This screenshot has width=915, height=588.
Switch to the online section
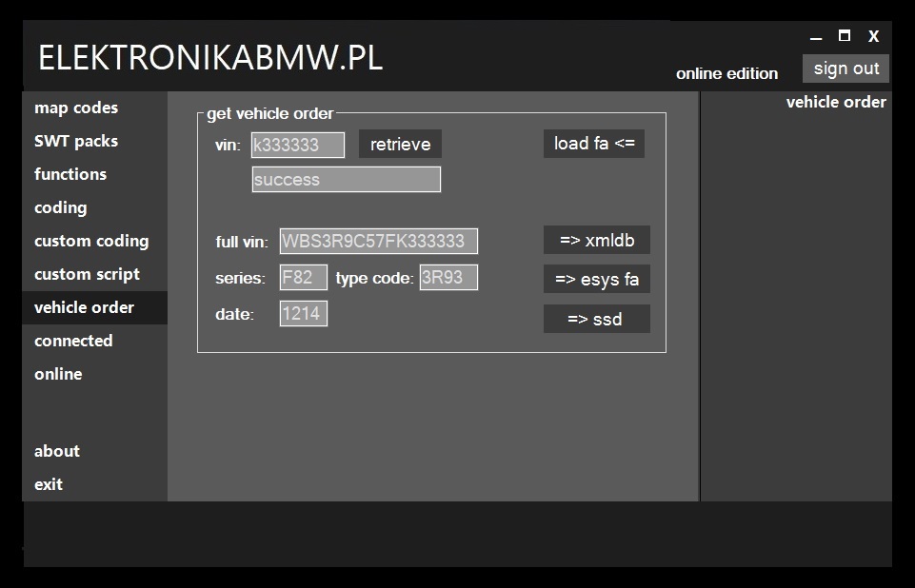(x=58, y=374)
